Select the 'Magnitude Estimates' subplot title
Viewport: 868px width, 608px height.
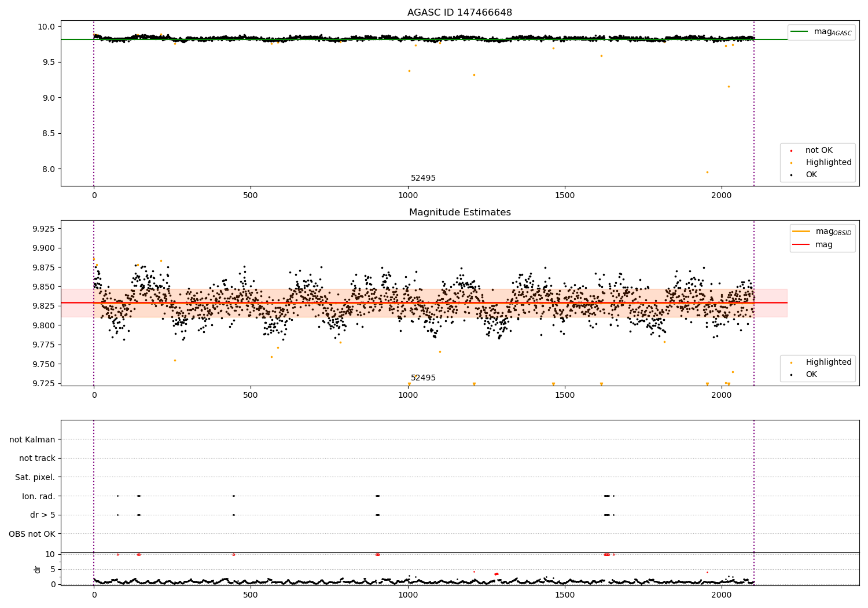(459, 213)
